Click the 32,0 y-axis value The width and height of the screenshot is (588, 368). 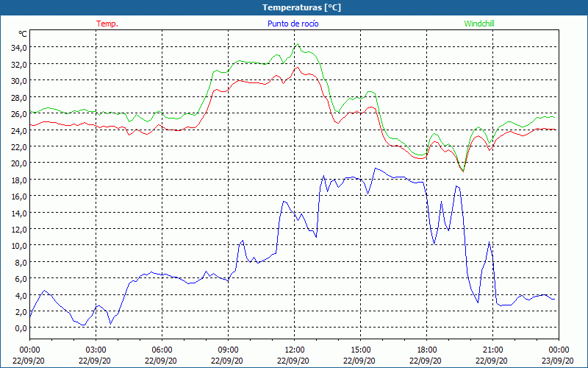(x=19, y=64)
